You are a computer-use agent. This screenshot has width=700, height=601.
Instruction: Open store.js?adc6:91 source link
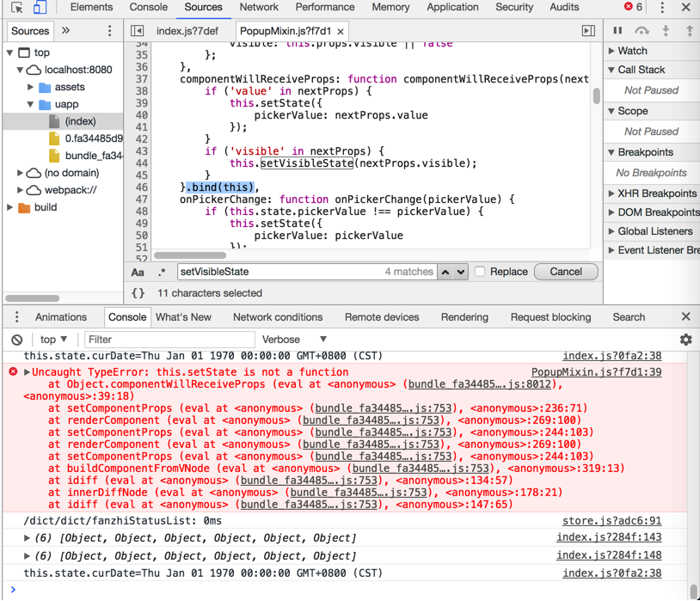611,521
